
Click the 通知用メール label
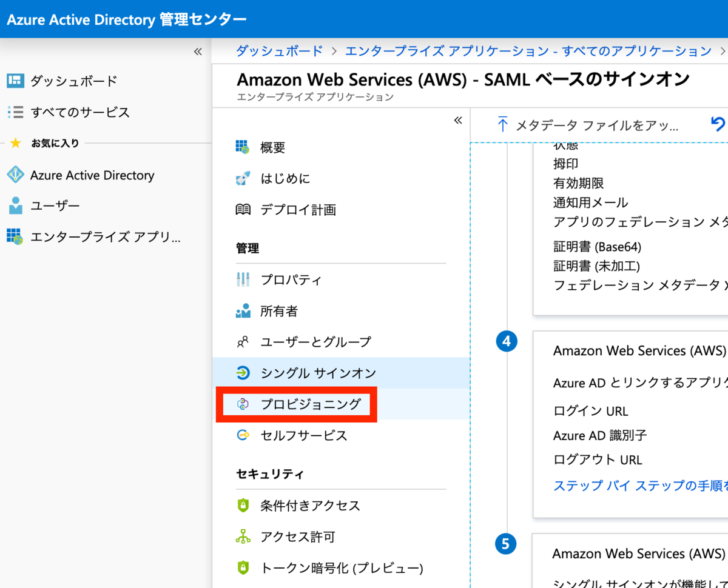click(591, 202)
